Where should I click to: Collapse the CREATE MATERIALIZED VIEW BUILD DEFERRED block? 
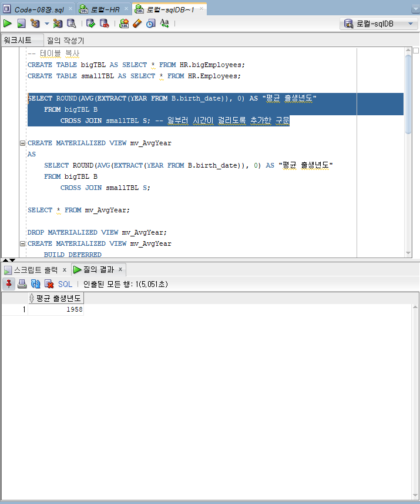pyautogui.click(x=22, y=243)
